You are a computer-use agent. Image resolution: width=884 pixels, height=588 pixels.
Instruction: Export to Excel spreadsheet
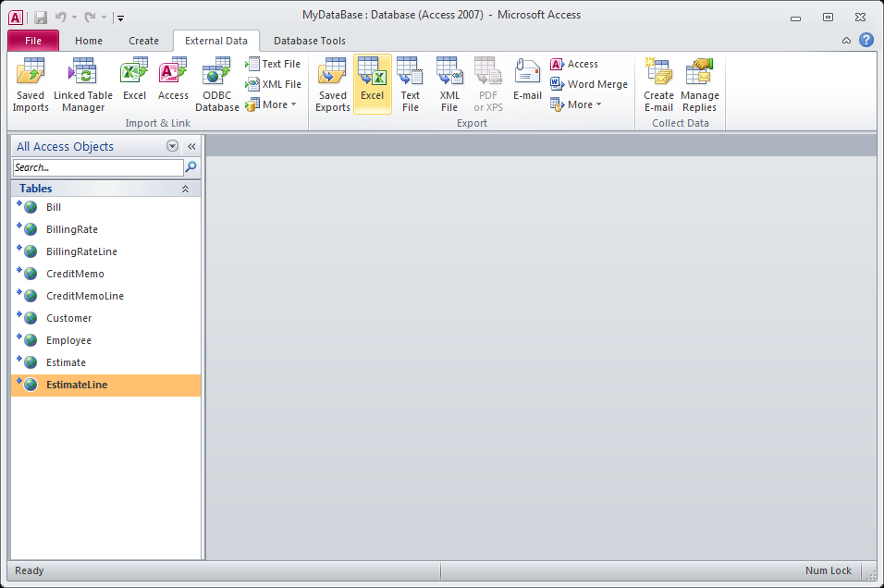372,84
